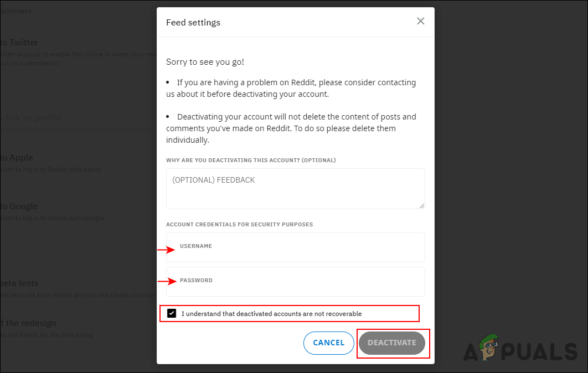
Task: Click the Cancel button
Action: click(328, 343)
